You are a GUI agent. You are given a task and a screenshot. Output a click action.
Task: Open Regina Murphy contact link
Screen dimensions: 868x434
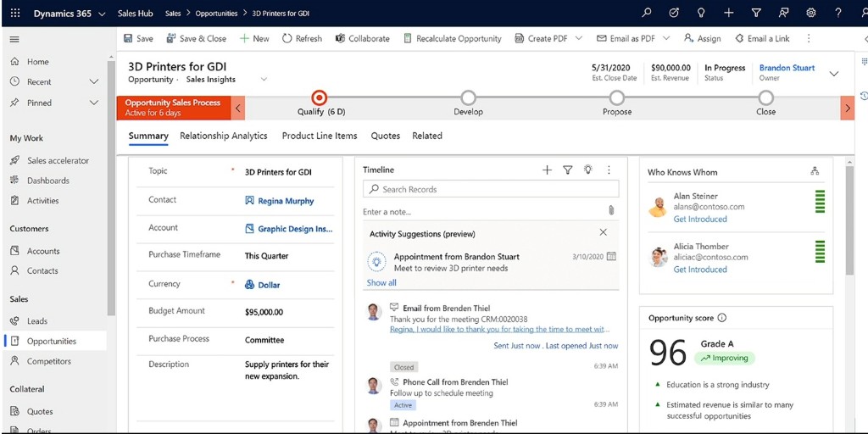pyautogui.click(x=286, y=201)
